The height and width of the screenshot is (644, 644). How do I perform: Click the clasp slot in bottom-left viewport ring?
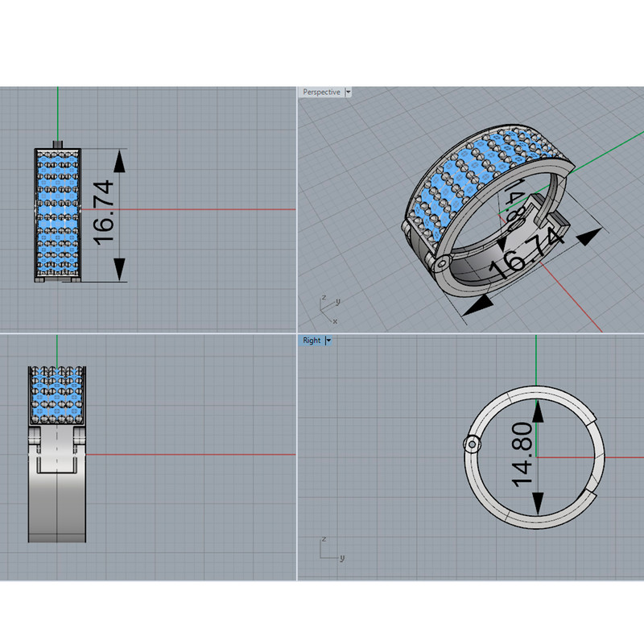pos(57,456)
